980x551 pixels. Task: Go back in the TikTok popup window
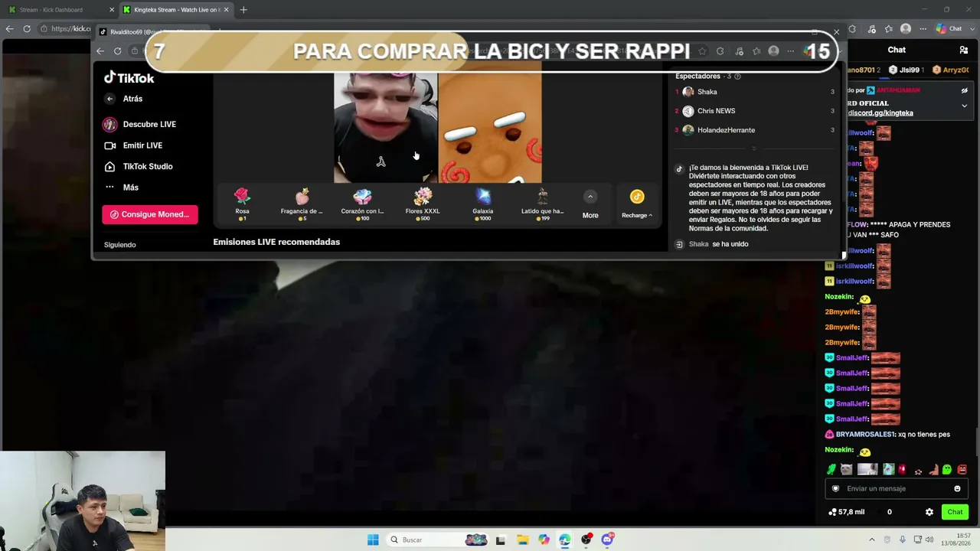coord(100,51)
